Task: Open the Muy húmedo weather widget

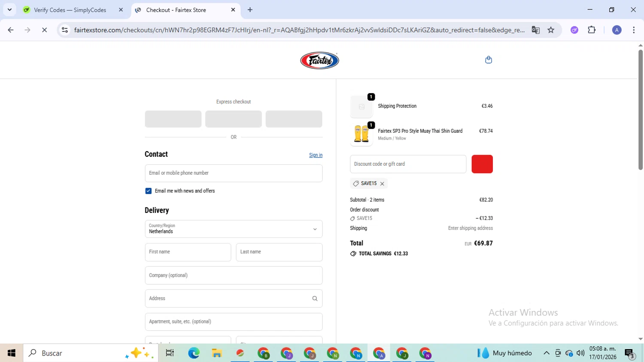Action: coord(504,353)
